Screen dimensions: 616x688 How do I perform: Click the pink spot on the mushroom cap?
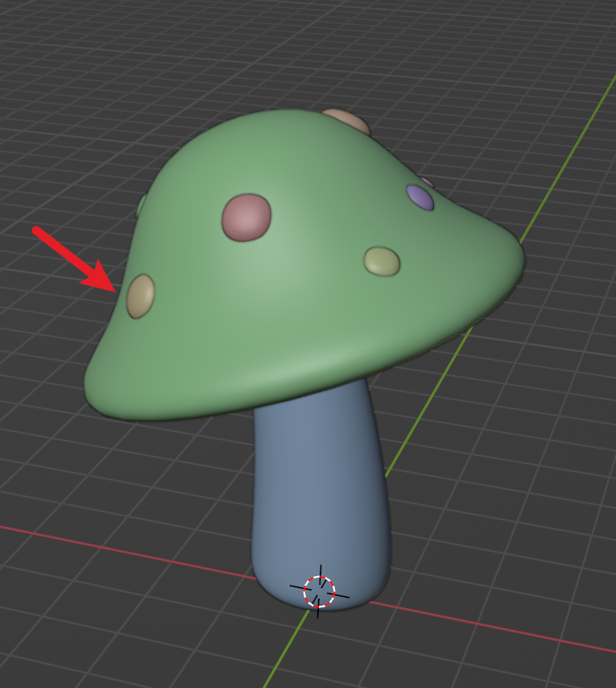pyautogui.click(x=246, y=217)
